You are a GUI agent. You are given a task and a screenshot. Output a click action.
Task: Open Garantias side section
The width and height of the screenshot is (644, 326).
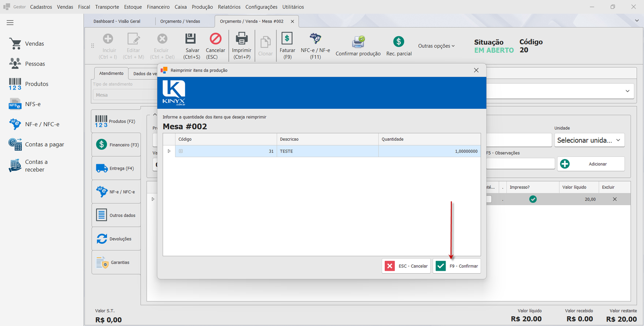[x=116, y=262]
